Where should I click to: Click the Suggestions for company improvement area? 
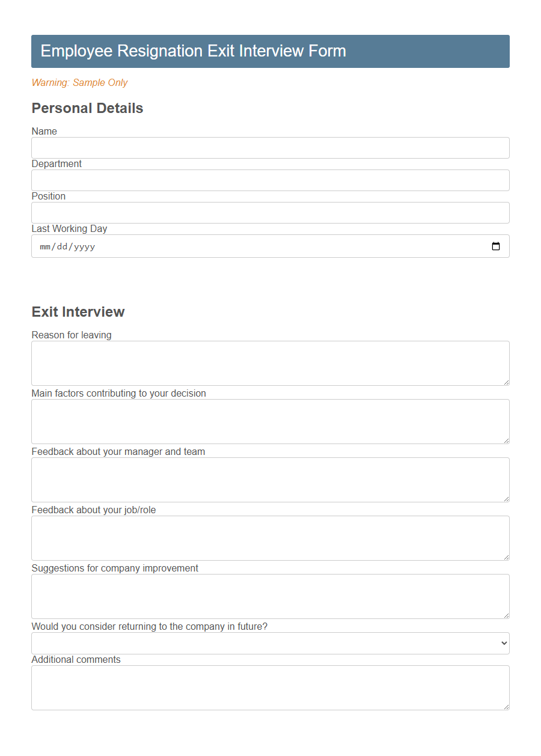(x=270, y=594)
